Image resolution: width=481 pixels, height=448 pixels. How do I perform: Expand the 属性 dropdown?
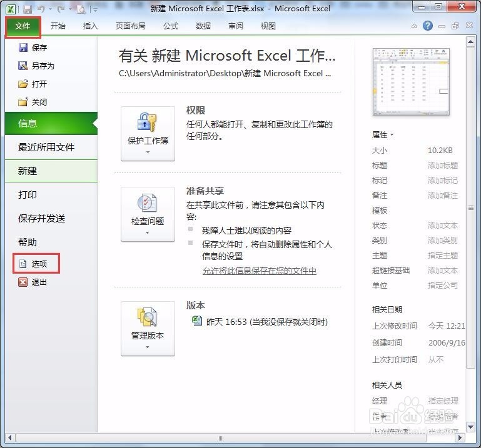382,135
